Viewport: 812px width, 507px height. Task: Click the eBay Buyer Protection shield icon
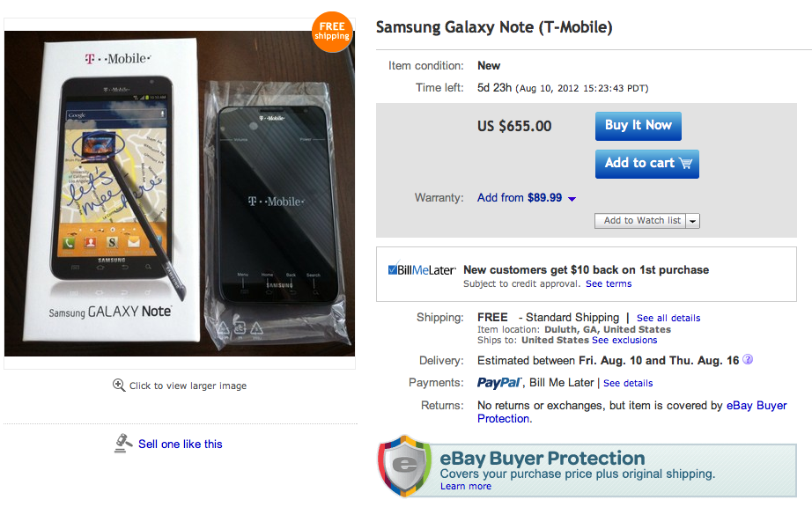point(404,465)
